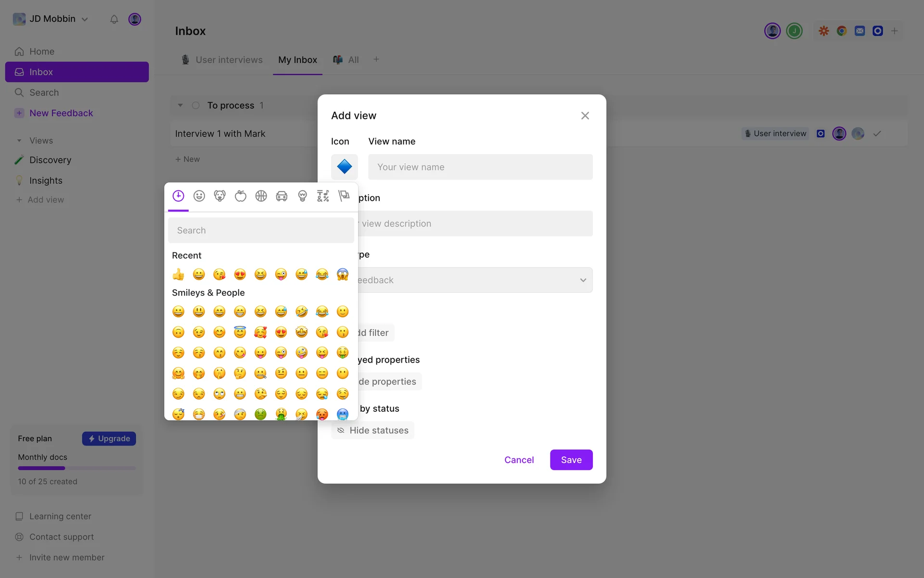The height and width of the screenshot is (578, 924).
Task: Open the Flags emoji category
Action: click(344, 196)
